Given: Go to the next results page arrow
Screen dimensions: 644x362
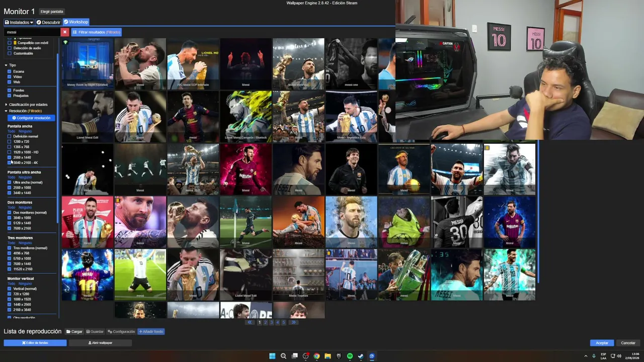Looking at the screenshot, I should (293, 322).
